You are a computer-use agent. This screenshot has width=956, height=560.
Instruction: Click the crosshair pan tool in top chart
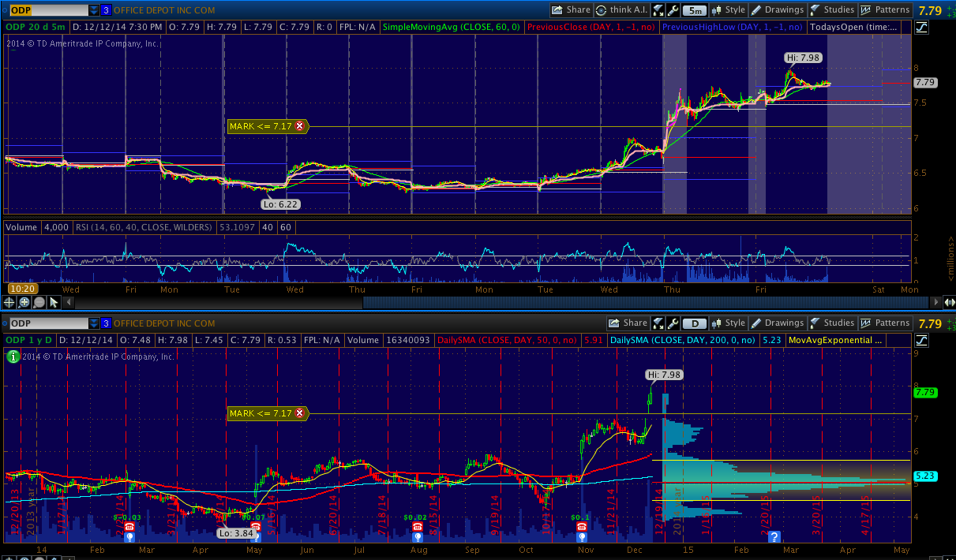10,302
